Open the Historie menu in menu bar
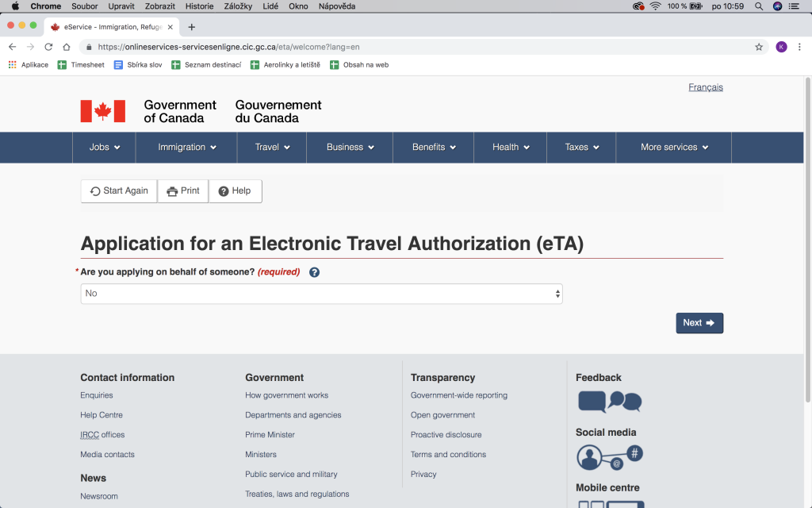The width and height of the screenshot is (812, 508). point(198,6)
